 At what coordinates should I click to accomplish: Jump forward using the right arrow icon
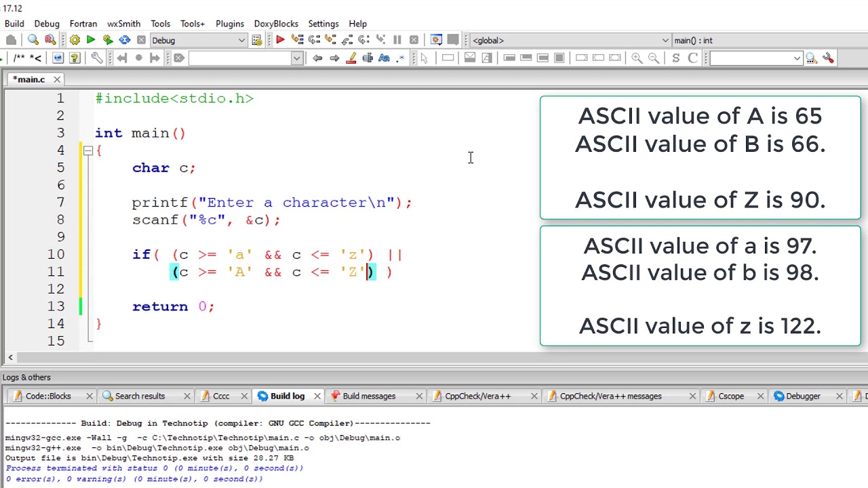point(334,58)
